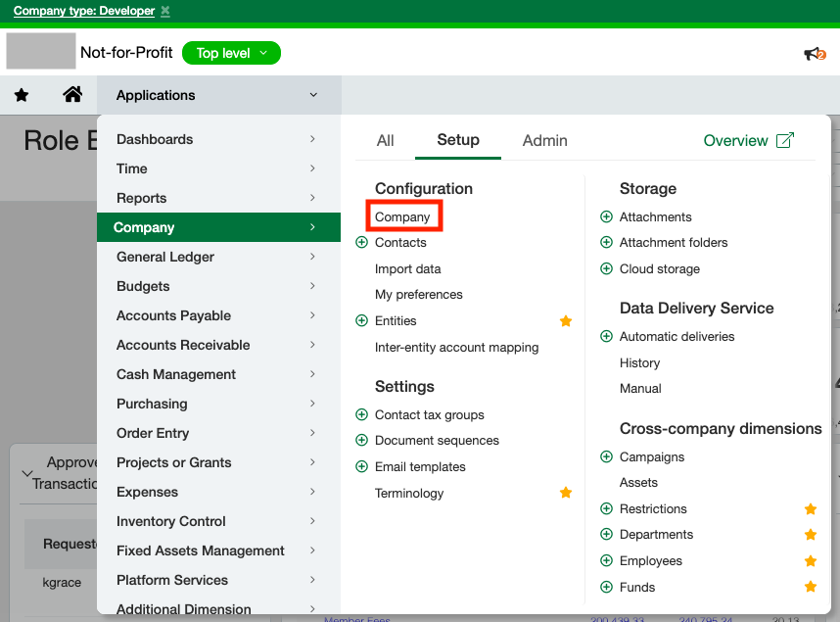This screenshot has height=622, width=840.
Task: Open Terminology settings link
Action: [409, 493]
